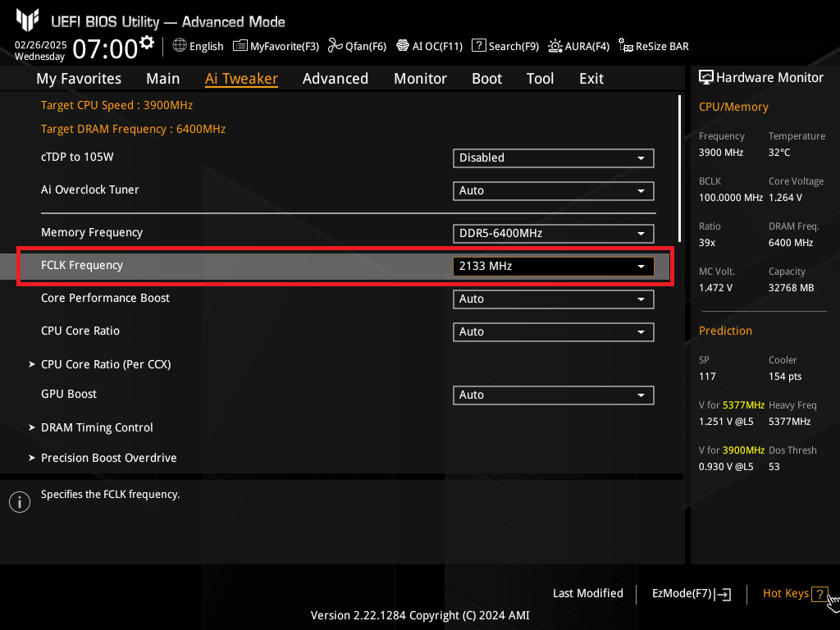Open AURA(F4) lighting icon
This screenshot has height=630, width=840.
555,46
